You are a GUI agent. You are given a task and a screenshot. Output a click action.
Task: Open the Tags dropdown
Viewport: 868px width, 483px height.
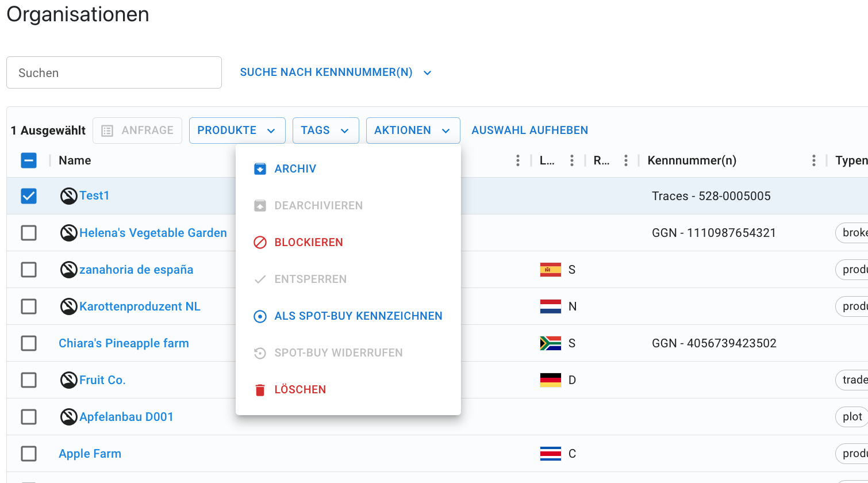point(326,131)
